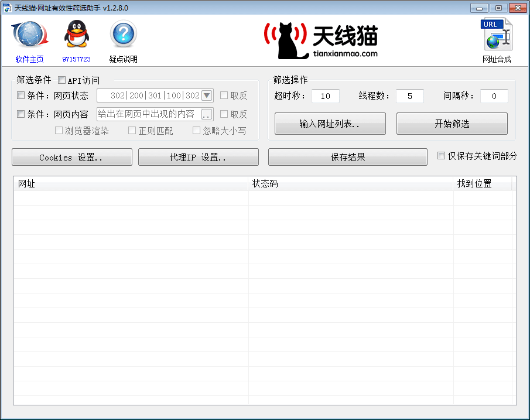Open the 疑点说明 help question-mark icon
The height and width of the screenshot is (420, 530).
124,34
